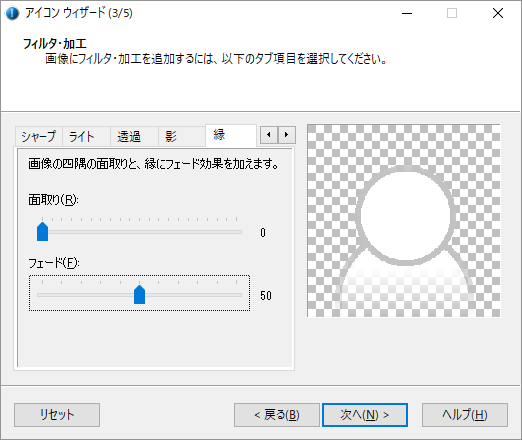Image resolution: width=522 pixels, height=440 pixels.
Task: Open help with ヘルプ(H) button
Action: 465,415
